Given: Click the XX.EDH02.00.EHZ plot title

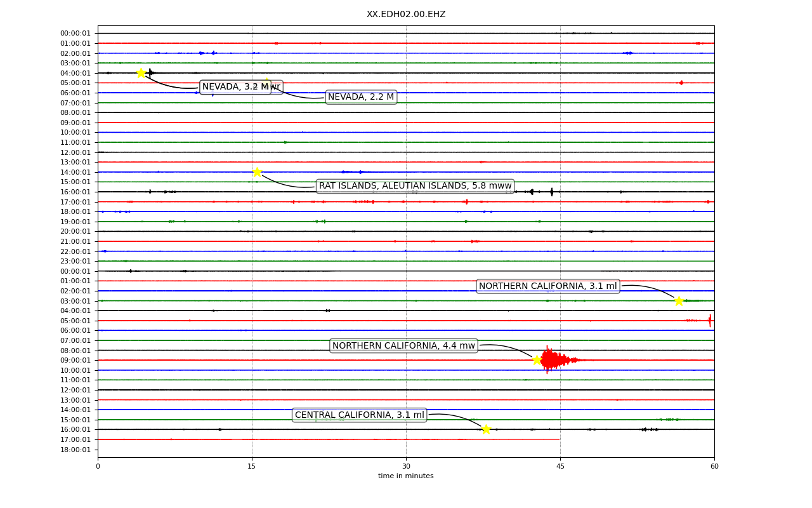Looking at the screenshot, I should (x=406, y=14).
